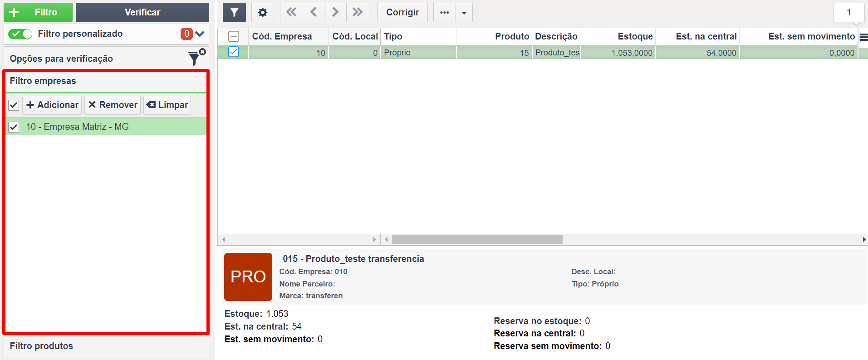Screen dimensions: 868x360
Task: Click the dark funnel filter toolbar icon
Action: click(x=234, y=12)
